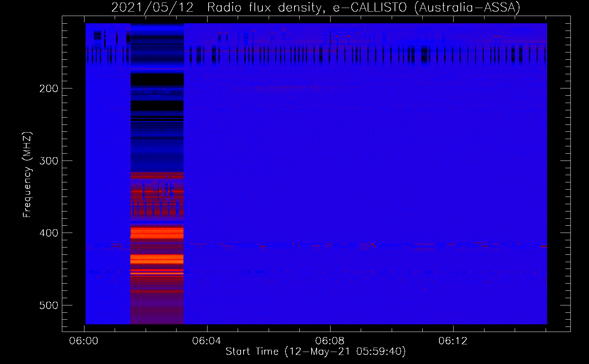
Task: Click the 500 frequency tick label
Action: 49,305
